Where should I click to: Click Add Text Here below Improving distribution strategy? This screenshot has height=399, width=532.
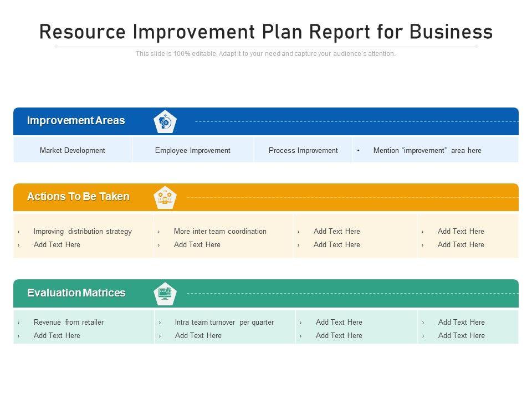coord(57,244)
